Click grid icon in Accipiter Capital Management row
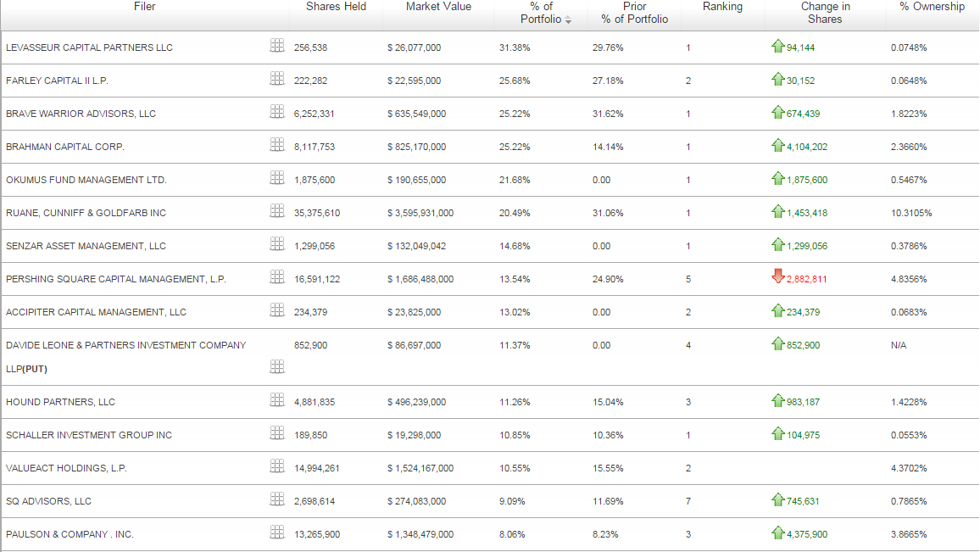Image resolution: width=980 pixels, height=552 pixels. (277, 310)
